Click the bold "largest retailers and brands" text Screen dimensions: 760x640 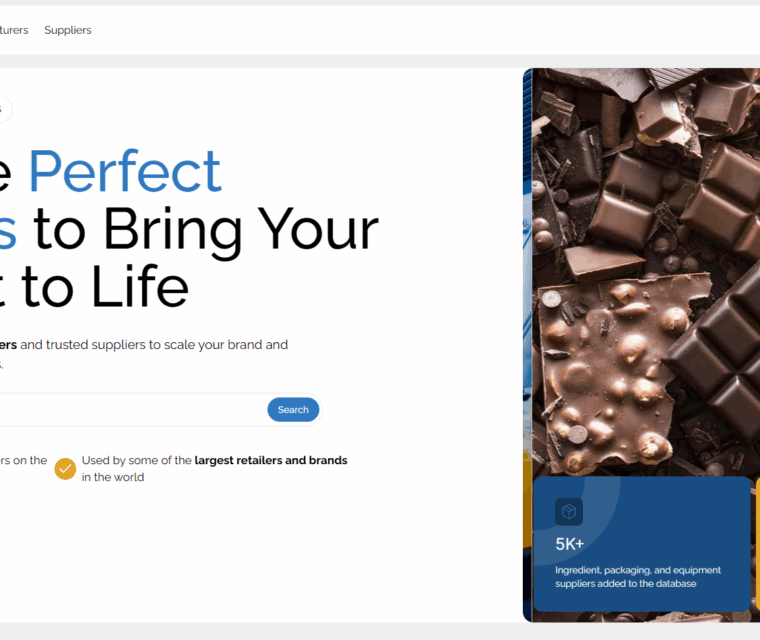pyautogui.click(x=271, y=461)
